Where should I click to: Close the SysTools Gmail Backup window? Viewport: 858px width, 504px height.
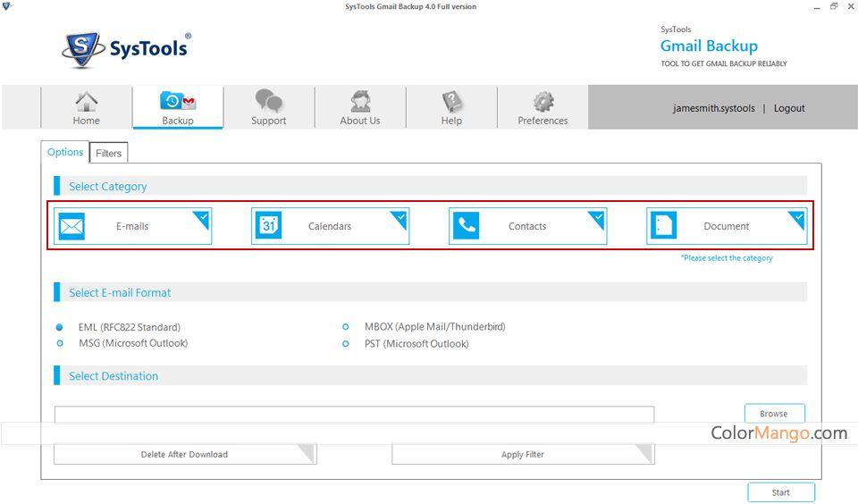tap(851, 6)
